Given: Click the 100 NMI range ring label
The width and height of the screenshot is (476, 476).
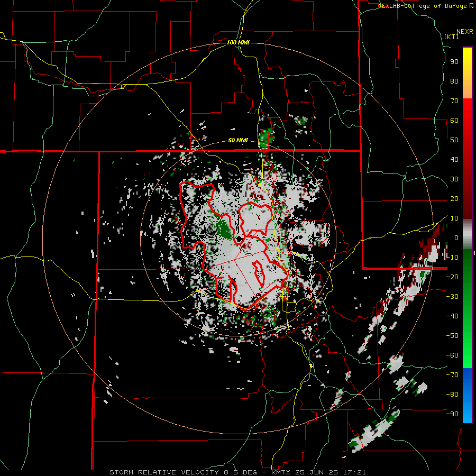Looking at the screenshot, I should pyautogui.click(x=238, y=42).
